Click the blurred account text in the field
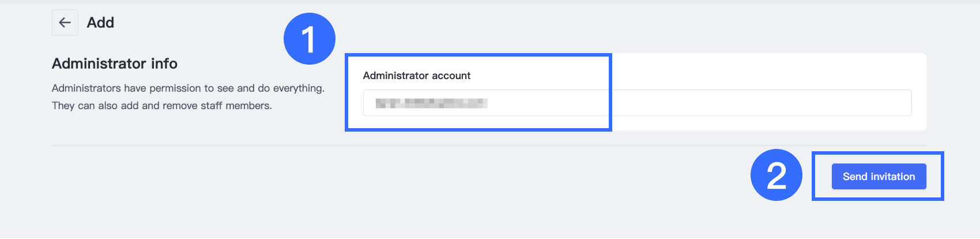 point(431,103)
